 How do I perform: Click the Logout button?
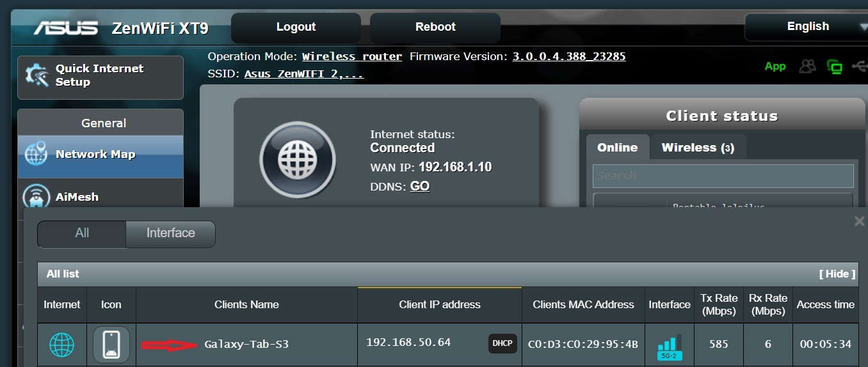click(x=295, y=27)
